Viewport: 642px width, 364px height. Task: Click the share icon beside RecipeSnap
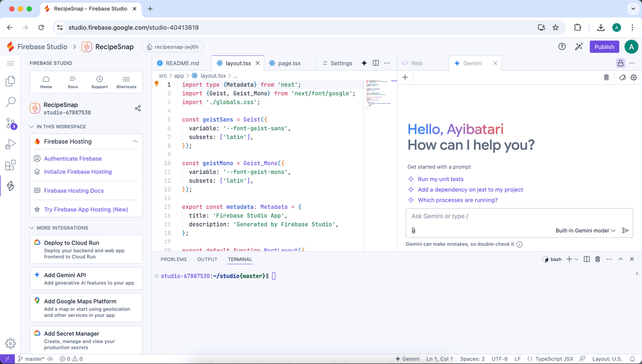pyautogui.click(x=138, y=108)
